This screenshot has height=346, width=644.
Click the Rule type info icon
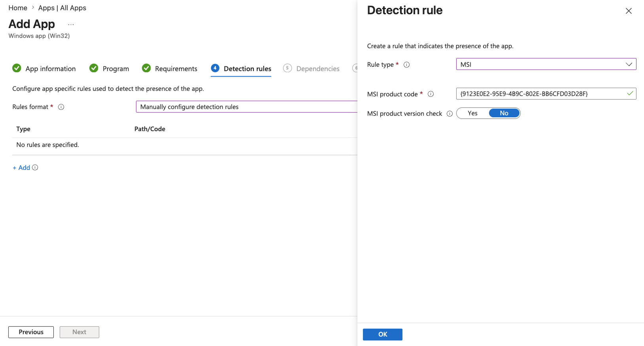click(406, 65)
